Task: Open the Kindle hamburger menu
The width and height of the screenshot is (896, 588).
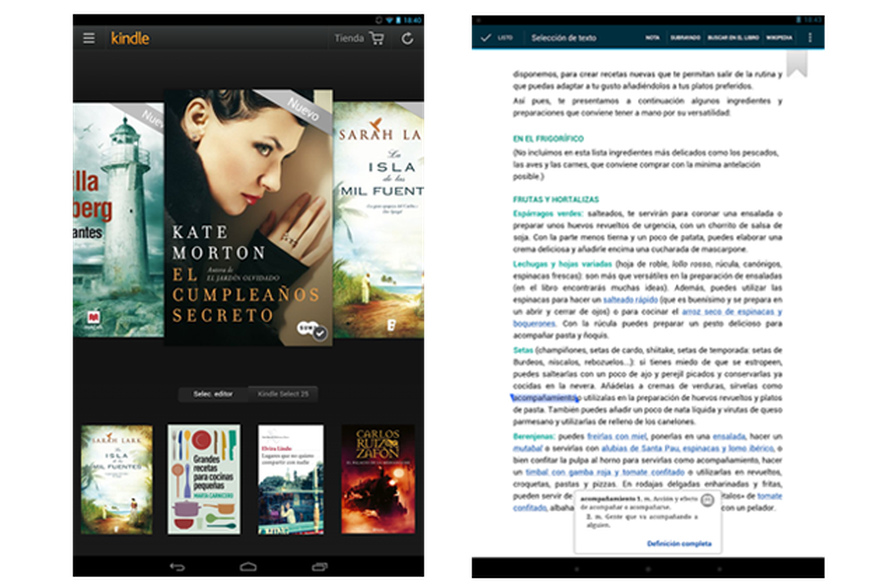Action: [89, 38]
